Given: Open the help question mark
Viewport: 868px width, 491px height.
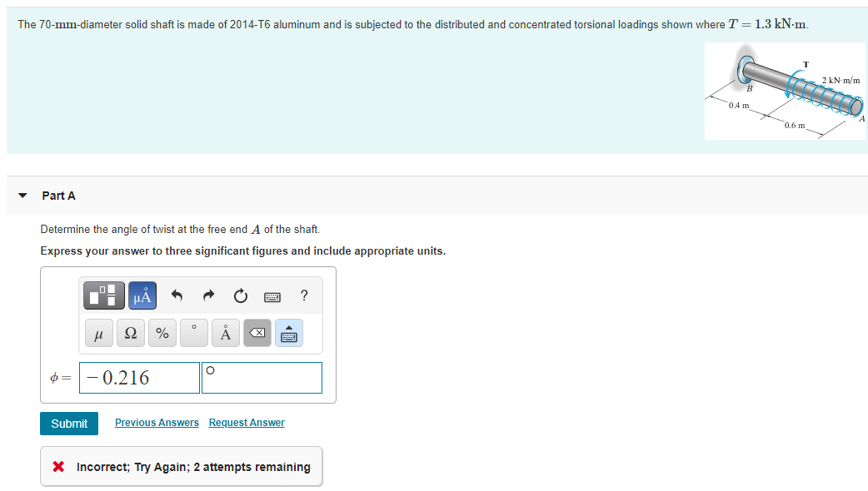Looking at the screenshot, I should (x=304, y=295).
